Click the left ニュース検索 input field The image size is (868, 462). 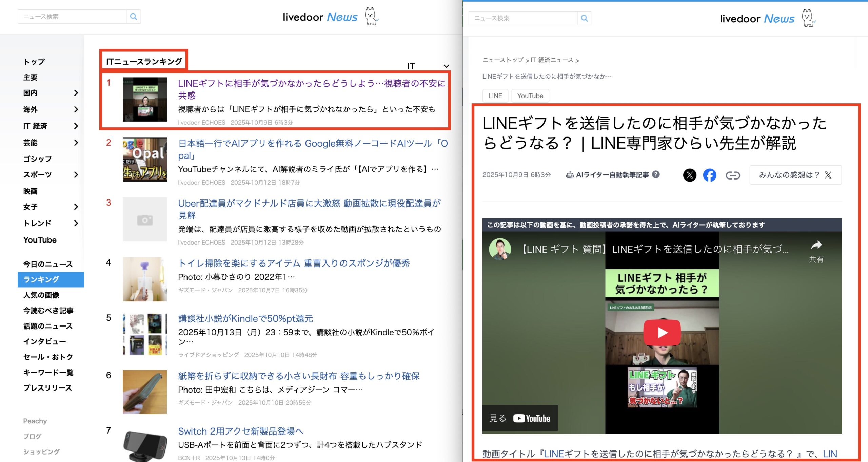point(72,17)
